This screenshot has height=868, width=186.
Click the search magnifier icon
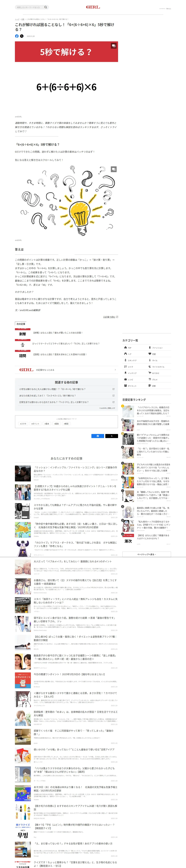tap(46, 7)
